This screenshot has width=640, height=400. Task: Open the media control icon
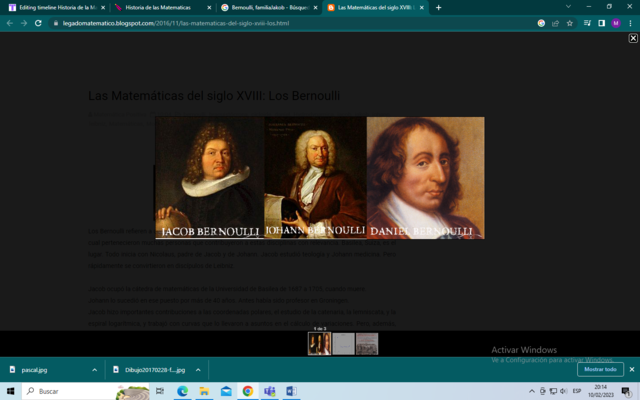(x=587, y=23)
